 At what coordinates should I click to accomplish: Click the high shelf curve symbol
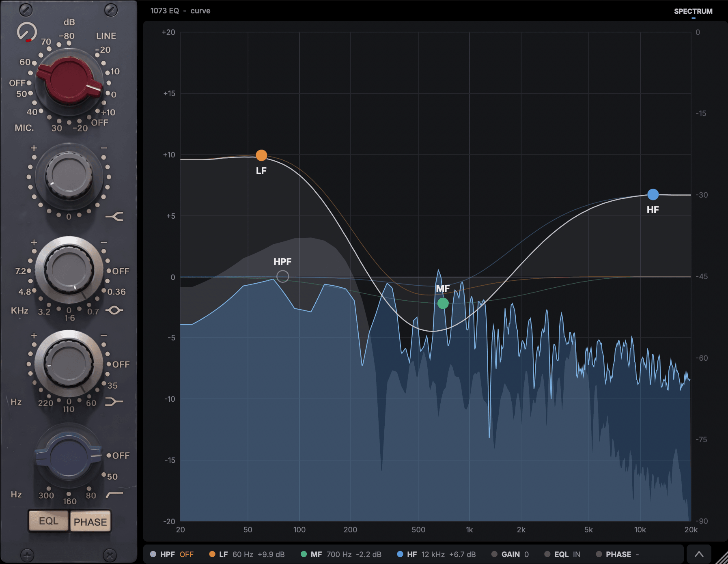[114, 217]
